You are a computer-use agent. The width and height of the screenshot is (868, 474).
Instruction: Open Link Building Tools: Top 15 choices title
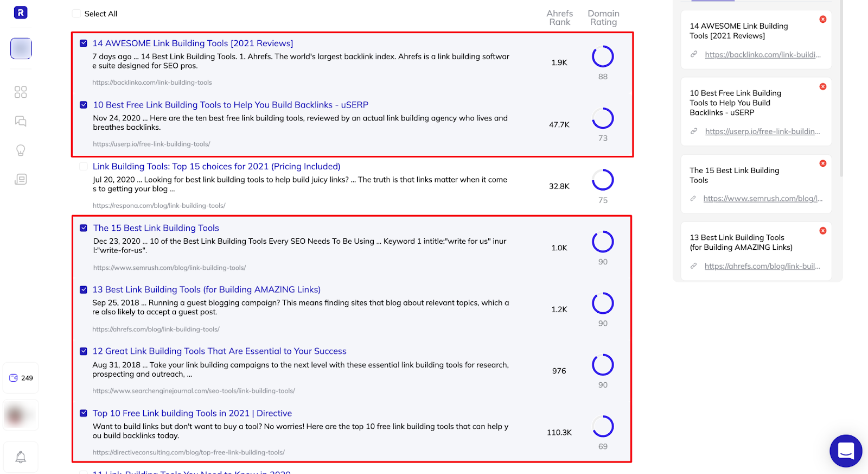tap(216, 167)
